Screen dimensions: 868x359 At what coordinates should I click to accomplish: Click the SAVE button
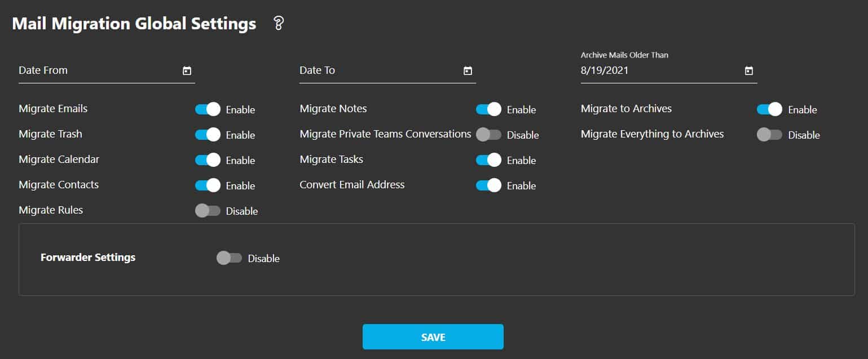tap(433, 336)
